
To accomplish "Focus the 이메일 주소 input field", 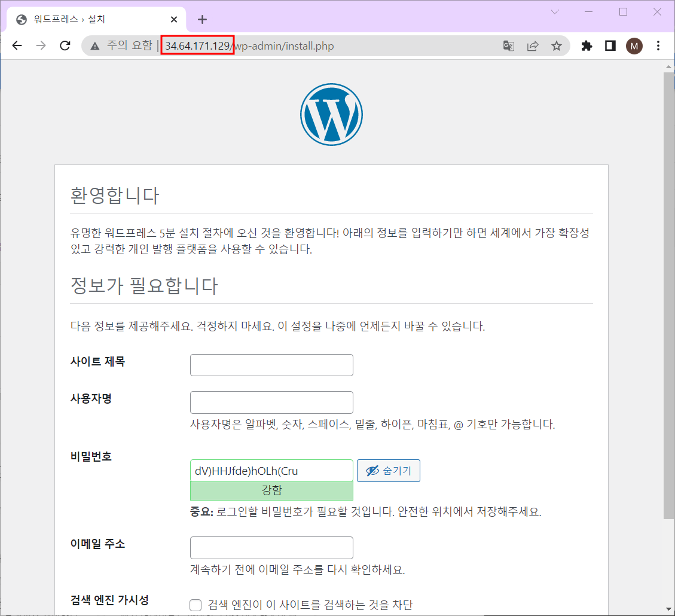I will point(271,548).
